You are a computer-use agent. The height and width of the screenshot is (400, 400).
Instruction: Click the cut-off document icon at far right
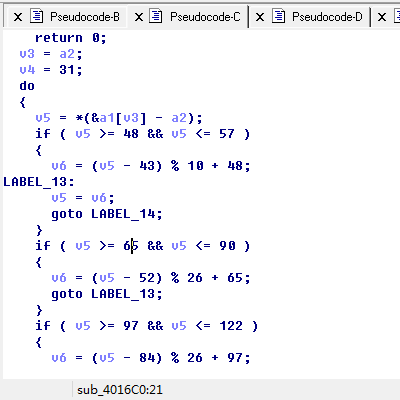[x=397, y=16]
